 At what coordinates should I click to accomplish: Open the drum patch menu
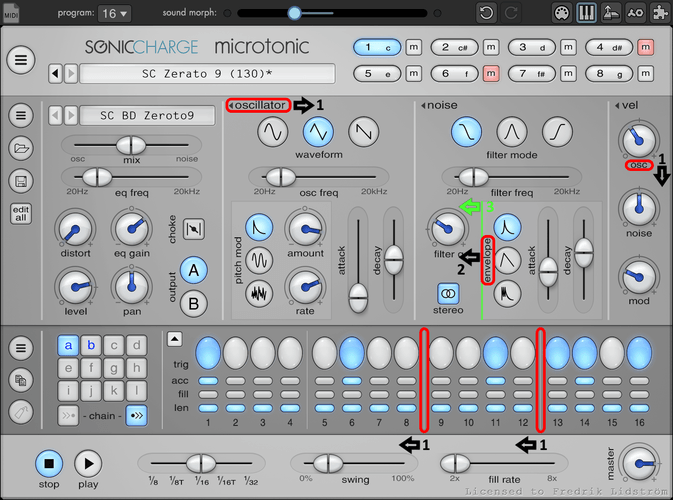click(21, 115)
